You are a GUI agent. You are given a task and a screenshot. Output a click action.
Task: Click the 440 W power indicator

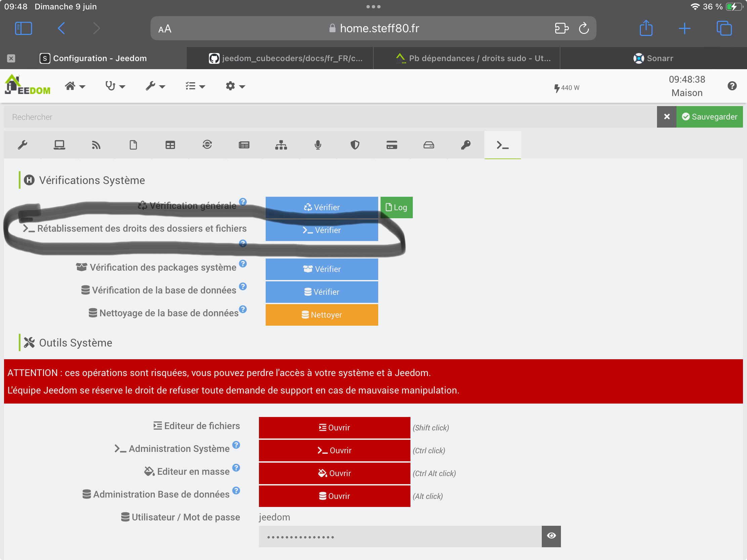click(567, 88)
